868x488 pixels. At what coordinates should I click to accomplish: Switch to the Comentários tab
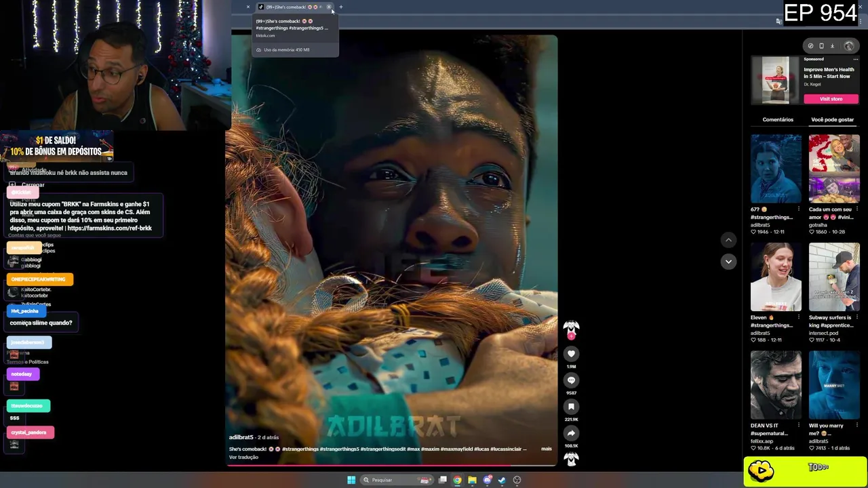tap(778, 119)
